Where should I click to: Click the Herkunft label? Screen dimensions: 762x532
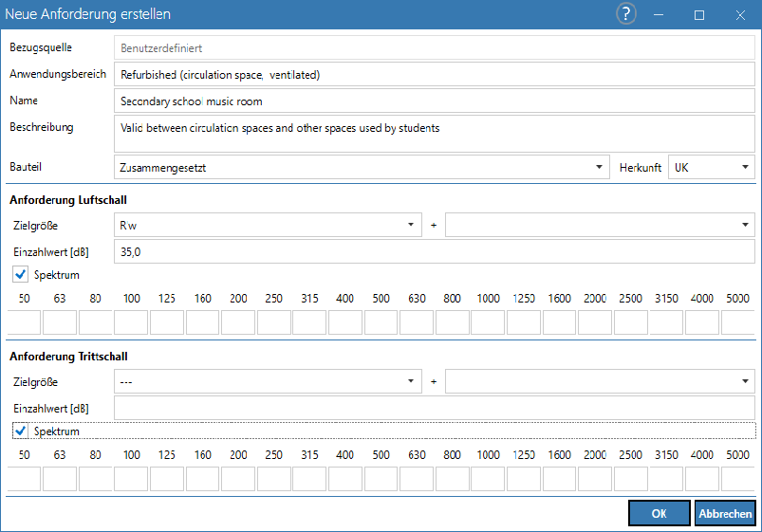[x=640, y=168]
